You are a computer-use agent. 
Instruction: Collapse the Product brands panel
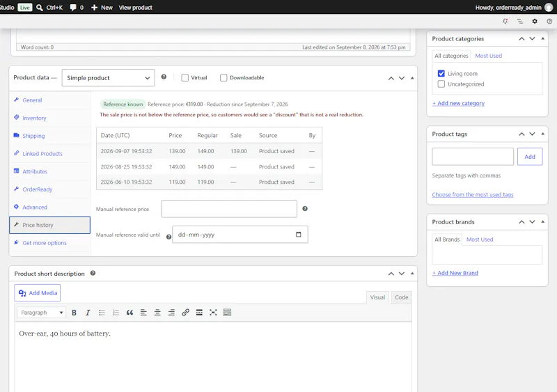click(542, 221)
